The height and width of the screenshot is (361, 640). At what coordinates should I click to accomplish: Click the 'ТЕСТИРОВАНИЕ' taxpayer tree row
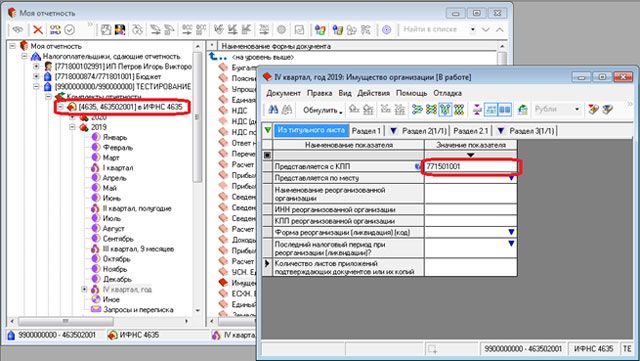tap(122, 87)
